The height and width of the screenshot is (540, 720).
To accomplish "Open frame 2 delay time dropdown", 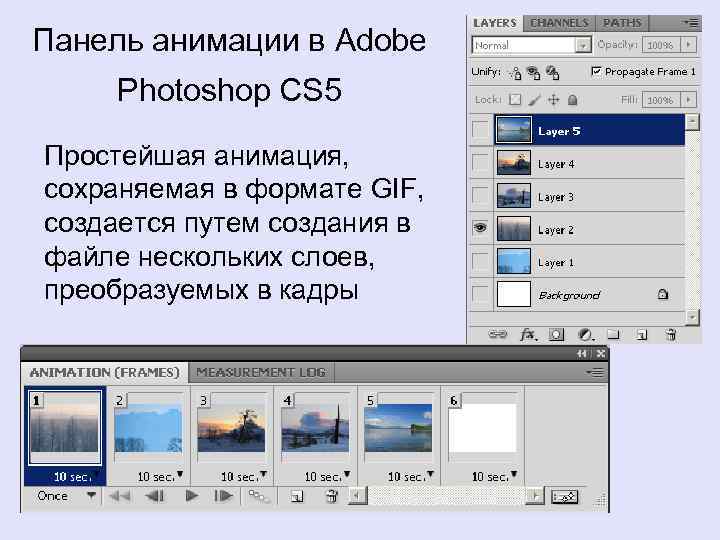I will [180, 474].
